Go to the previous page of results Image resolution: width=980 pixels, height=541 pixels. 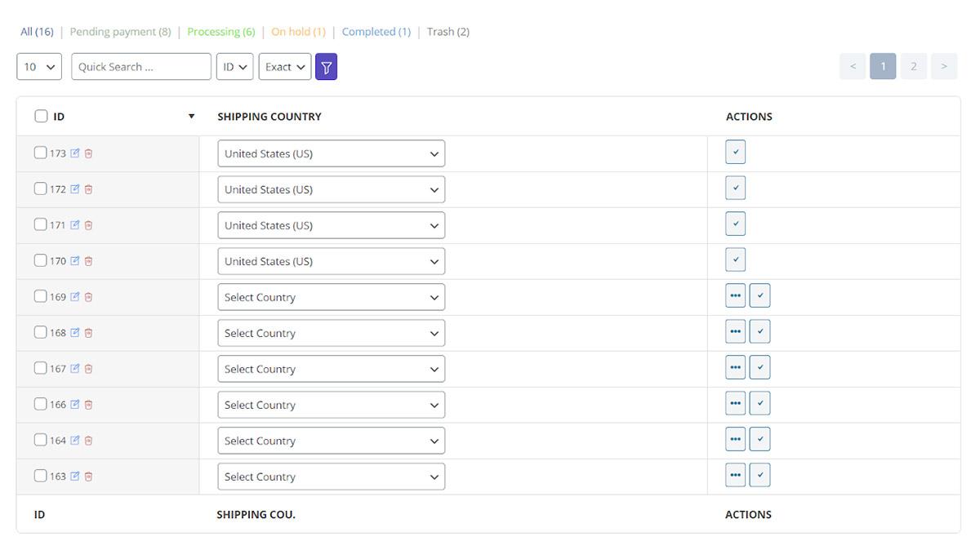click(853, 66)
